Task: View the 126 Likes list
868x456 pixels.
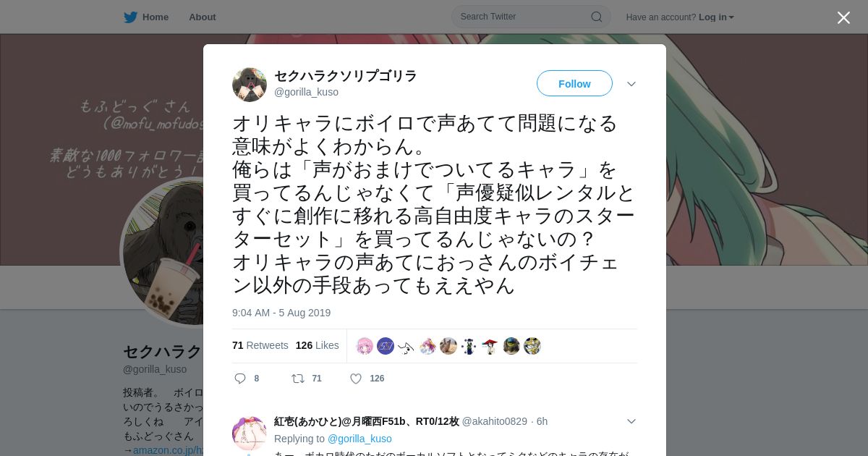Action: click(x=318, y=345)
